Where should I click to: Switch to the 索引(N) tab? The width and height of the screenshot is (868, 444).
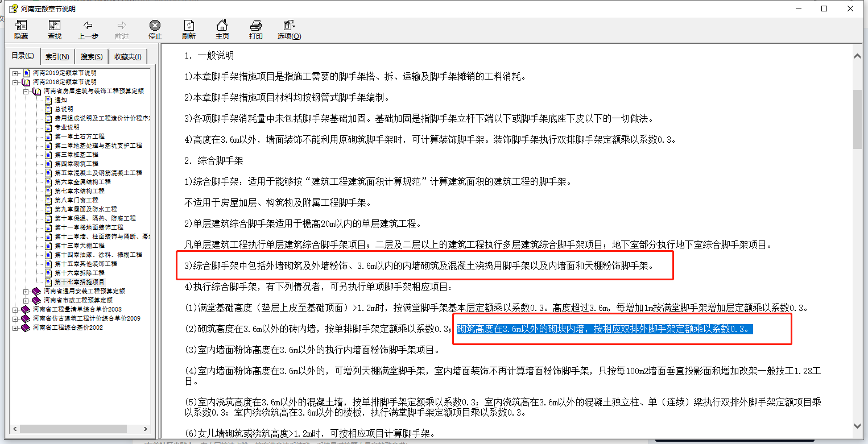coord(57,56)
